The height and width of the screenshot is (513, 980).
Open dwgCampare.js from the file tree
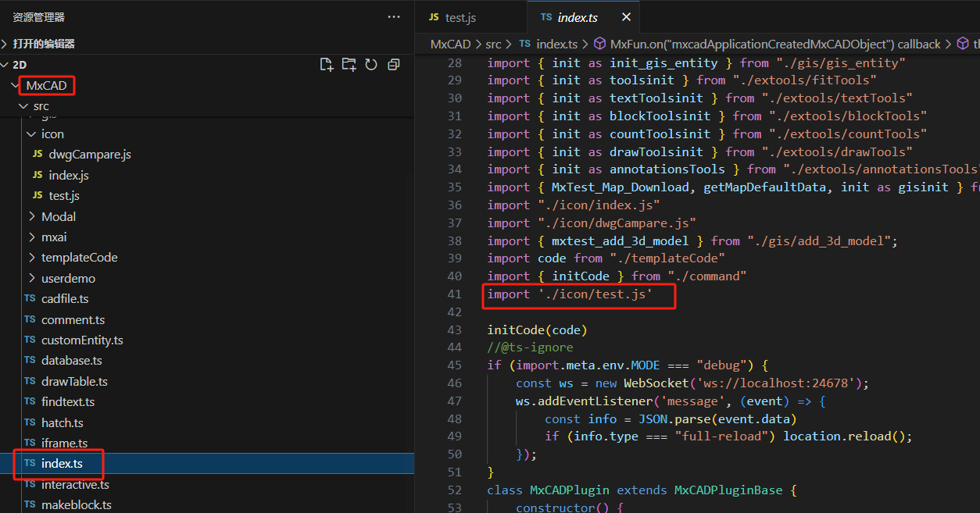89,155
